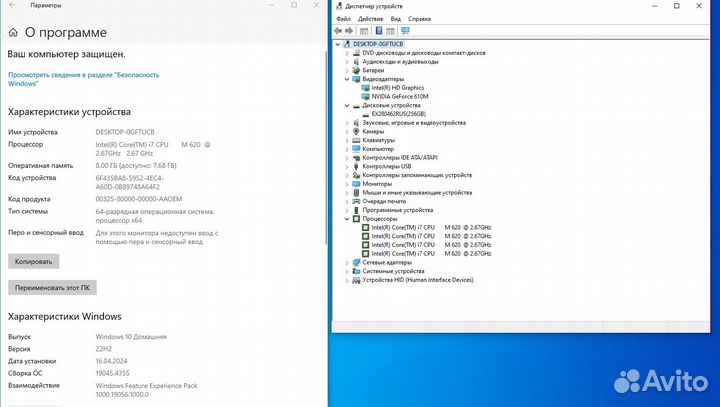Screen dimensions: 720x407
Task: Click the Видеоадаптеры category icon
Action: 356,79
